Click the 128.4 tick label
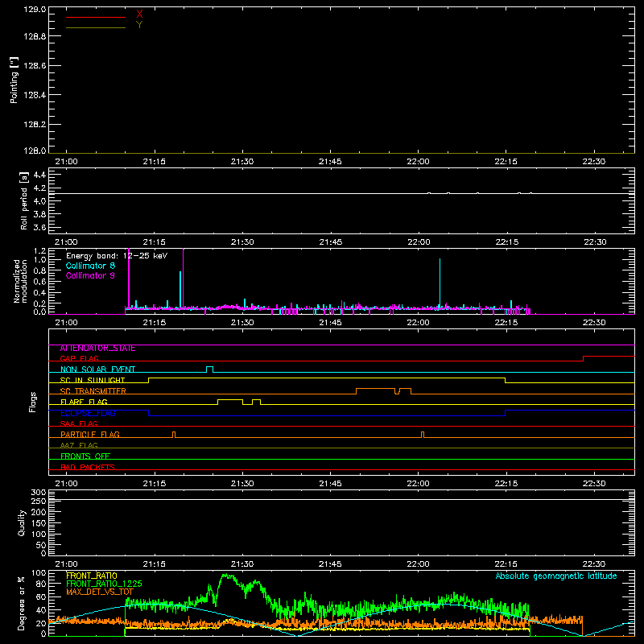644x644 pixels. pyautogui.click(x=35, y=95)
